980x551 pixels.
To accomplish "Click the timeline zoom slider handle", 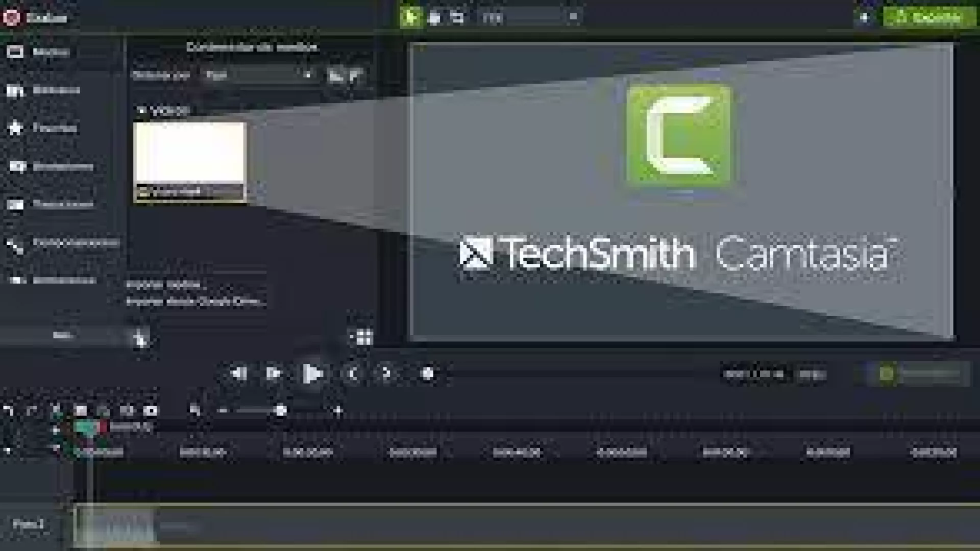I will [x=280, y=410].
